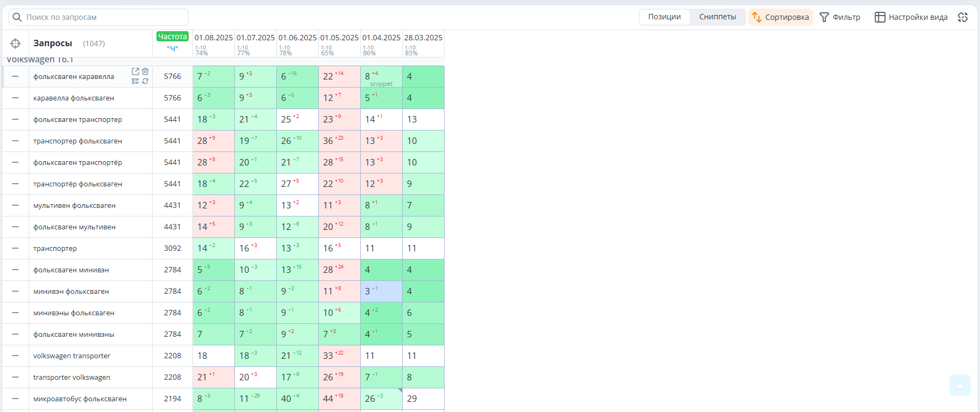Click the magnifier icon in the search box
The width and height of the screenshot is (980, 412).
[x=17, y=17]
